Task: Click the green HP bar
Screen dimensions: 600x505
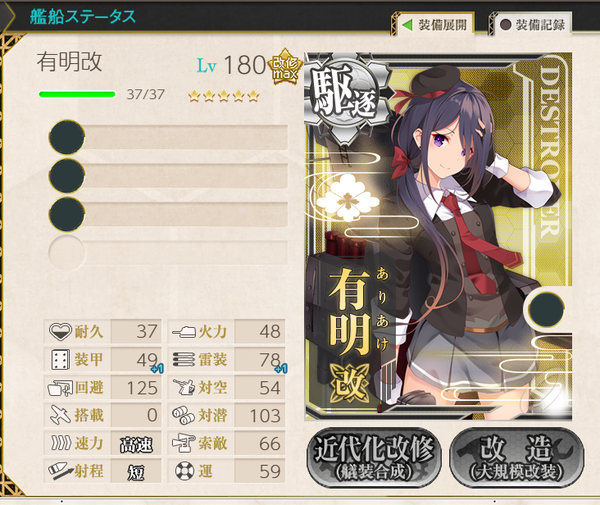Action: click(x=77, y=94)
